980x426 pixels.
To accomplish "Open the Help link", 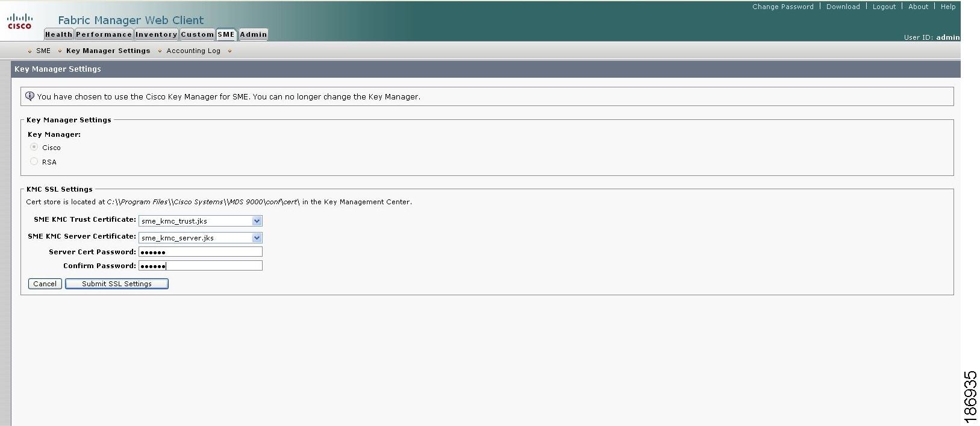I will pos(948,7).
